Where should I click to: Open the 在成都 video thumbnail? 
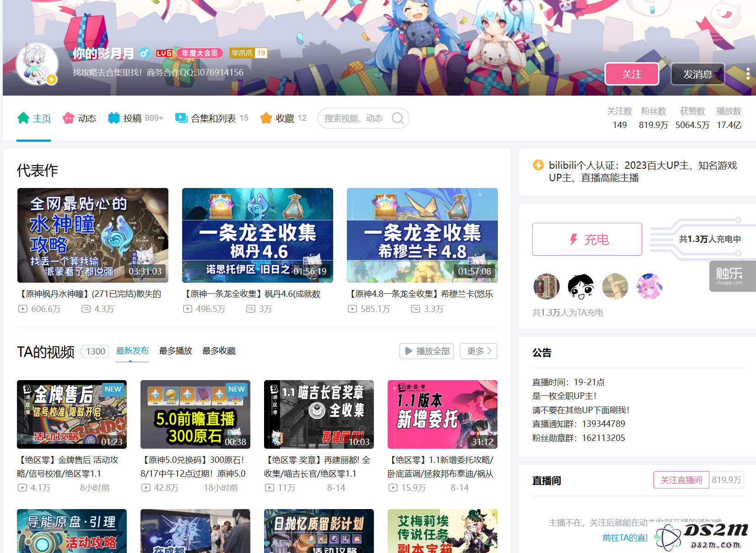coord(195,531)
